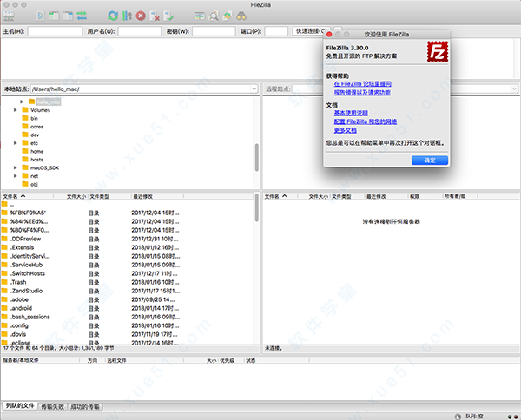Click Reconnect to last server icon
The image size is (521, 420).
click(168, 16)
